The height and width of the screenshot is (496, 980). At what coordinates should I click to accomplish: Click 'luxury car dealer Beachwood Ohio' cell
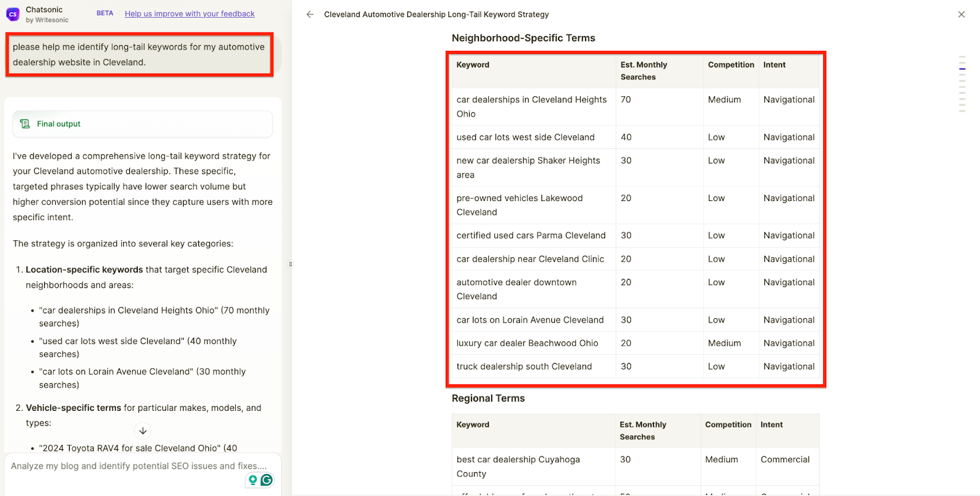coord(533,343)
